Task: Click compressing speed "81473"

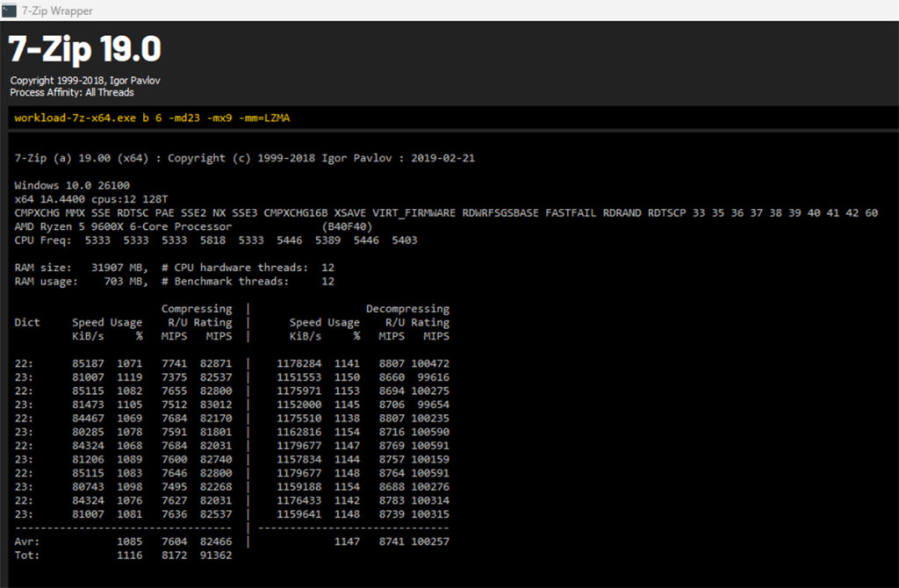Action: tap(89, 405)
